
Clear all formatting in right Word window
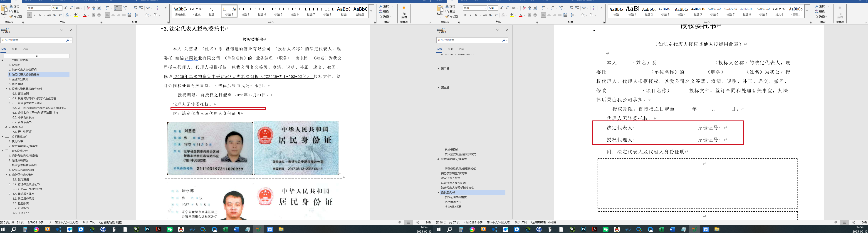tap(524, 8)
